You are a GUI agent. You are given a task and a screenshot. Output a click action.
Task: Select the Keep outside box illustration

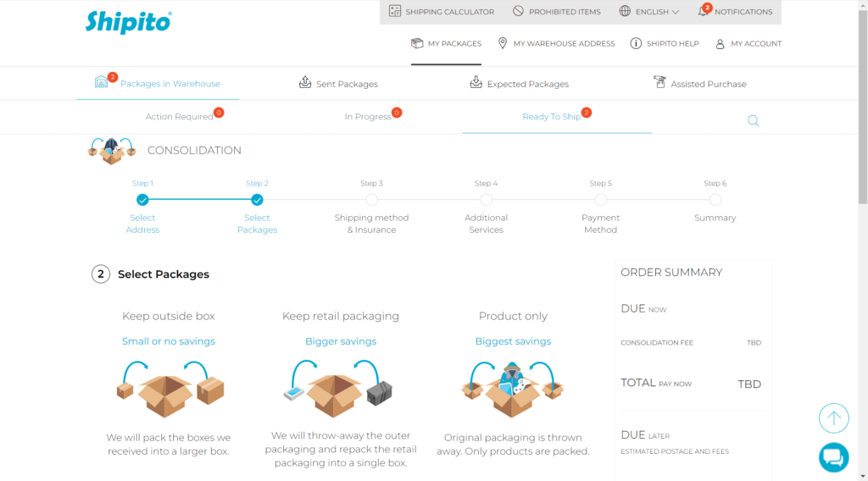(x=170, y=389)
